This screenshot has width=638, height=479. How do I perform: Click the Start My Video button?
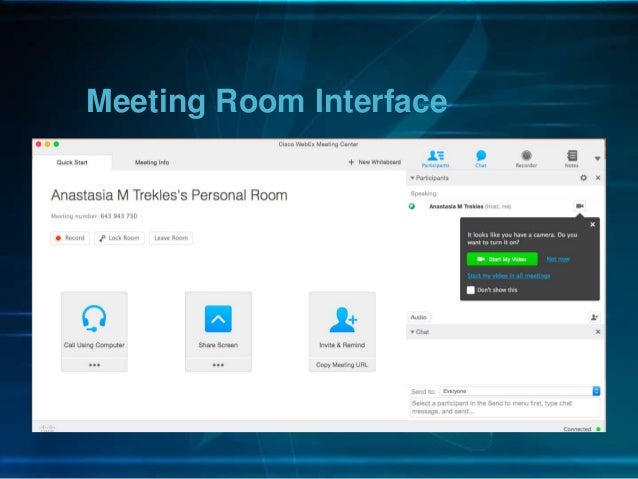coord(502,259)
